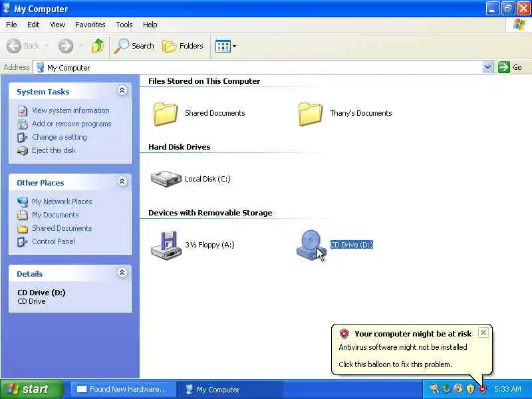
Task: Close the security warning balloon
Action: point(483,332)
